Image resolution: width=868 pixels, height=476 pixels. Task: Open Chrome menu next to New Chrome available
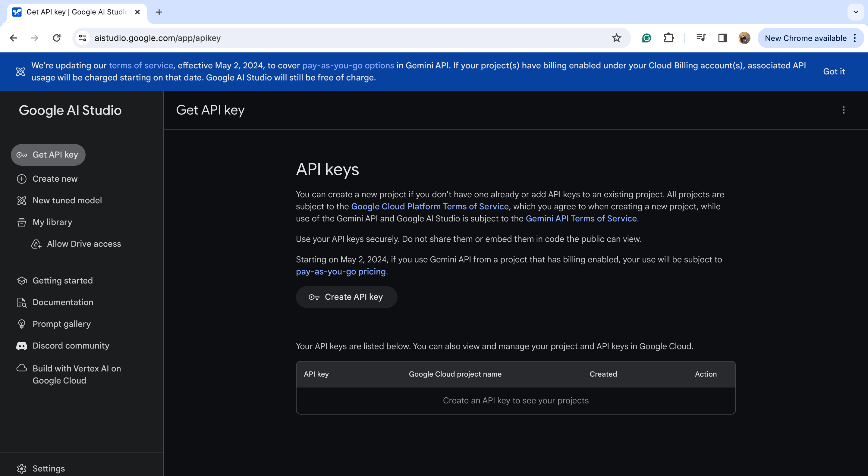[x=855, y=38]
